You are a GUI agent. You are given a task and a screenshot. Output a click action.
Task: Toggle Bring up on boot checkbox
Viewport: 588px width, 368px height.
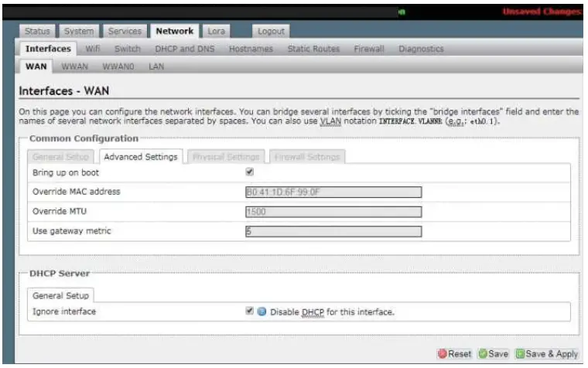(x=249, y=172)
